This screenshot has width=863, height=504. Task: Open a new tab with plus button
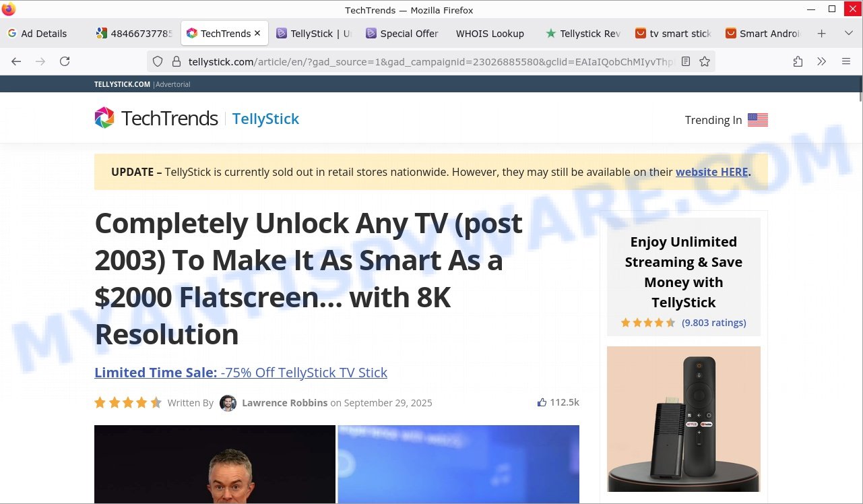click(821, 33)
